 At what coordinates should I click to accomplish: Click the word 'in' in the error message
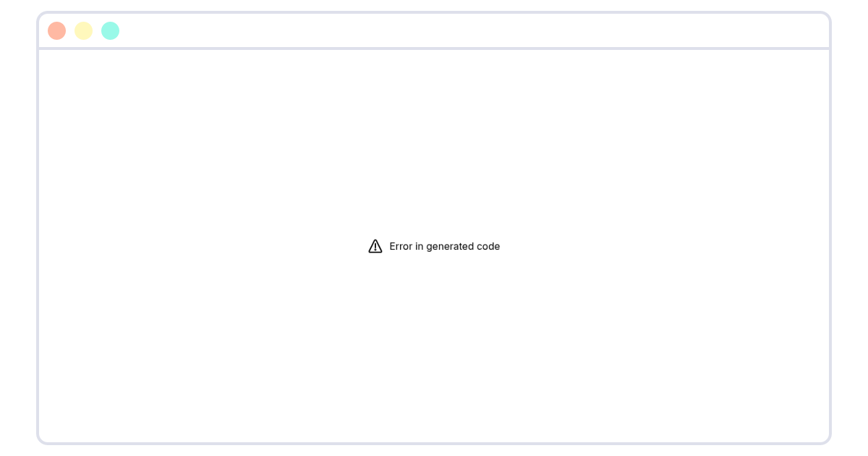click(419, 246)
